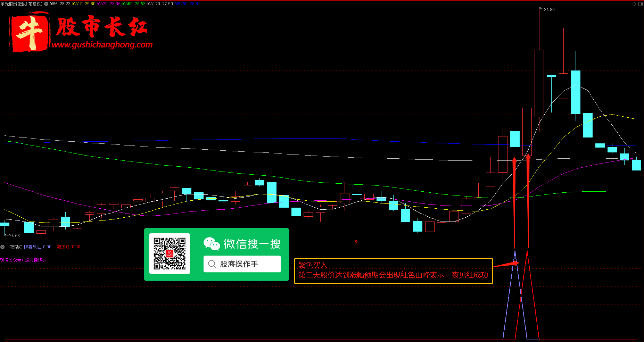The image size is (644, 342).
Task: Select the MA60: 26.53 label
Action: 134,4
